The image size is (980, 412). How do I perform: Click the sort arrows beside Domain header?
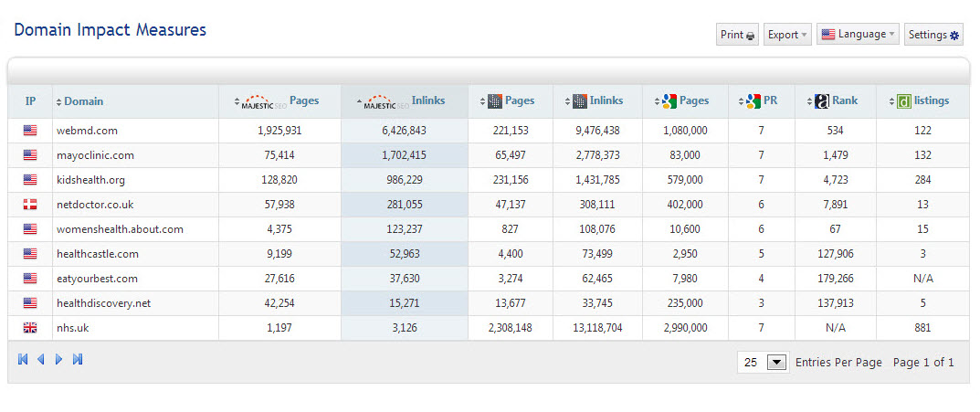[58, 101]
